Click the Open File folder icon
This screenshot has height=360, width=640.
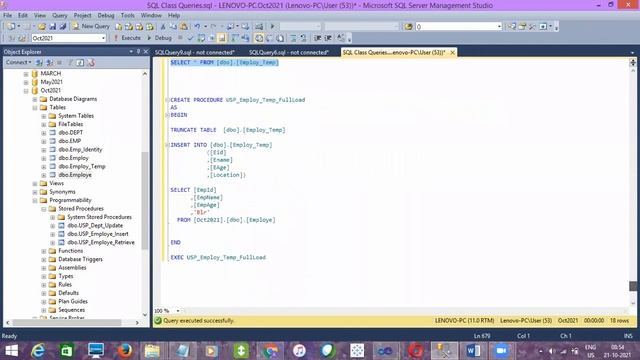coord(42,27)
